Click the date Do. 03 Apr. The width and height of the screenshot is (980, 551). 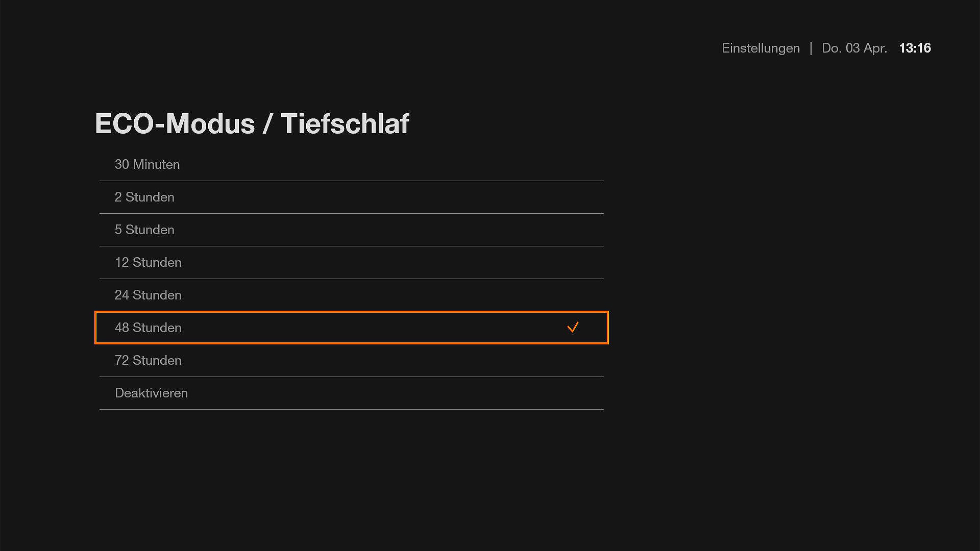point(854,48)
